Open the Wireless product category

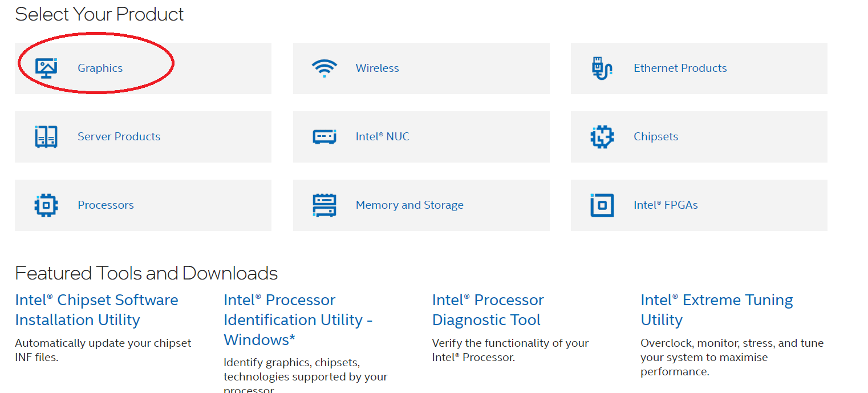(x=377, y=68)
